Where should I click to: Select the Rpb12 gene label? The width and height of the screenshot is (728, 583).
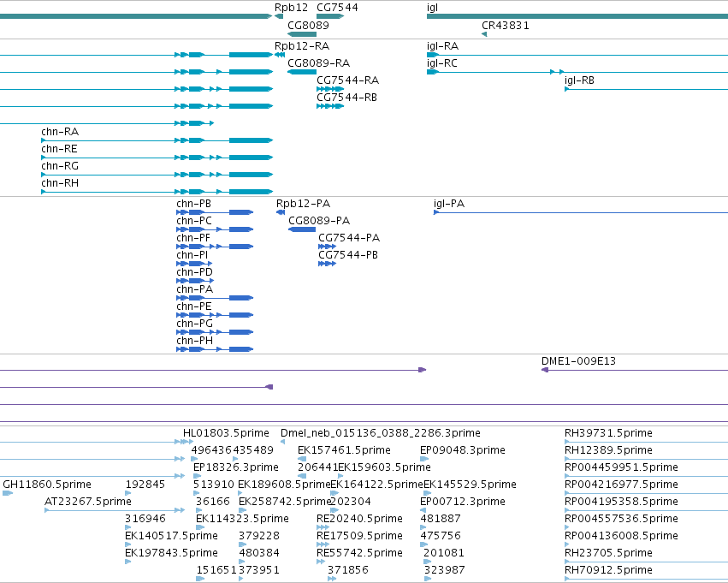[291, 8]
